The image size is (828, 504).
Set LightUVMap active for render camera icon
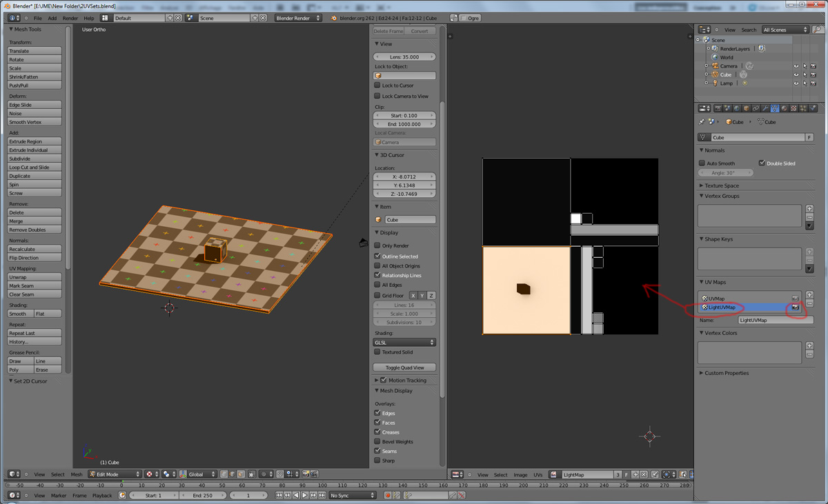[x=795, y=308]
